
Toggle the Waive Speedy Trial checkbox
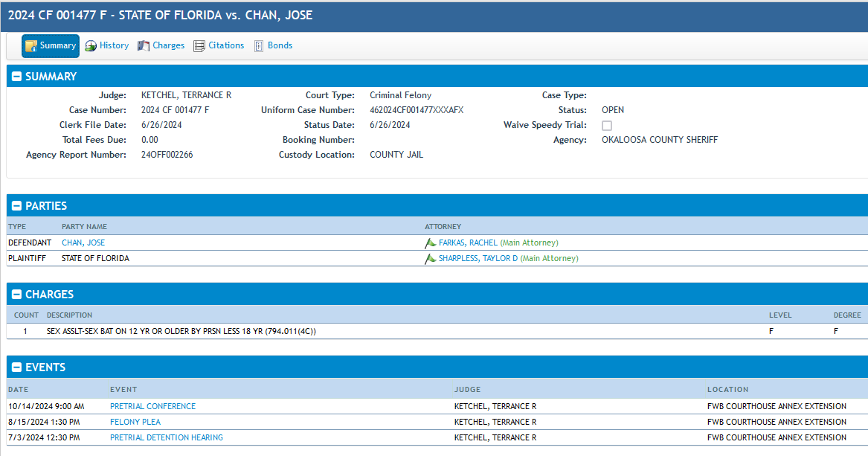[607, 126]
